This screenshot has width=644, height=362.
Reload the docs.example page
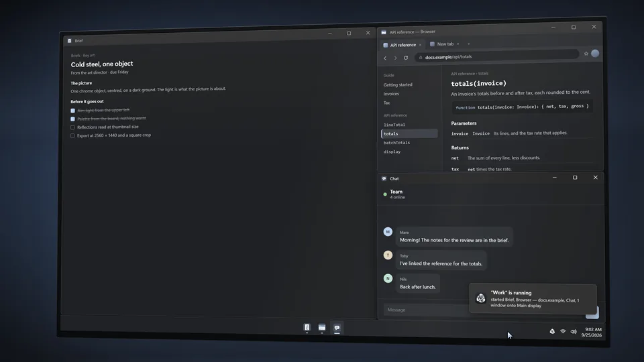(x=406, y=58)
